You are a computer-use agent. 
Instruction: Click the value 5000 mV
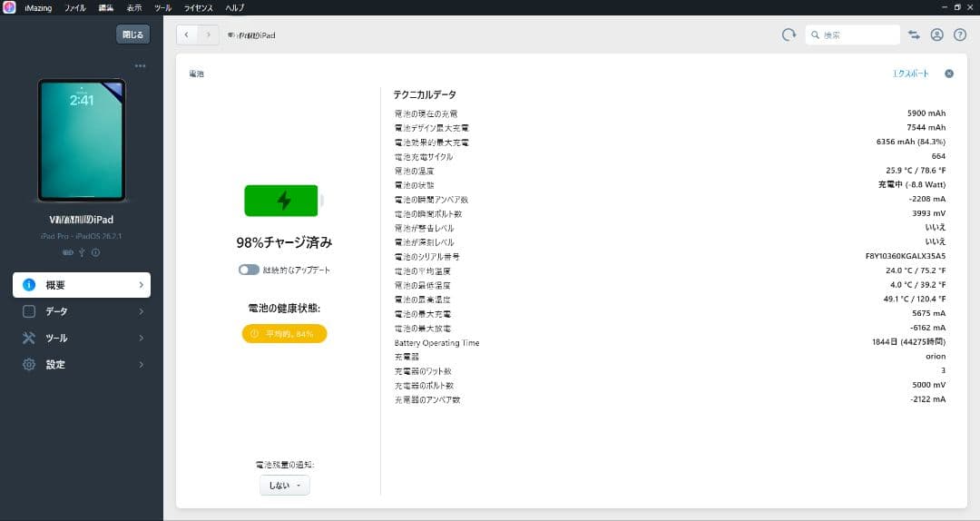point(929,385)
